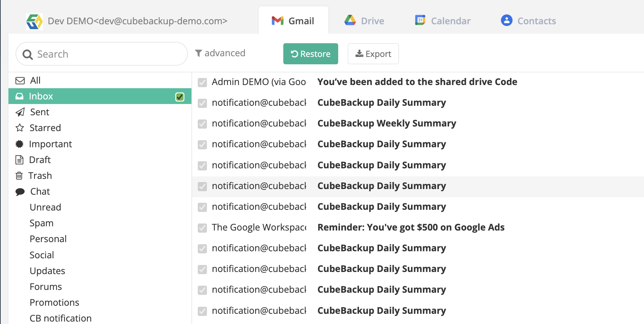
Task: Click the CubeBackup logo icon
Action: pyautogui.click(x=34, y=21)
